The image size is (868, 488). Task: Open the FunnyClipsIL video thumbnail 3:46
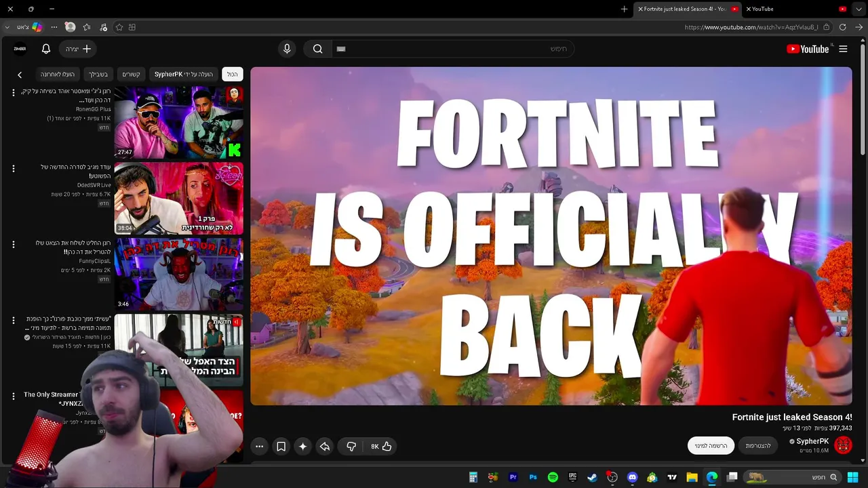point(178,274)
